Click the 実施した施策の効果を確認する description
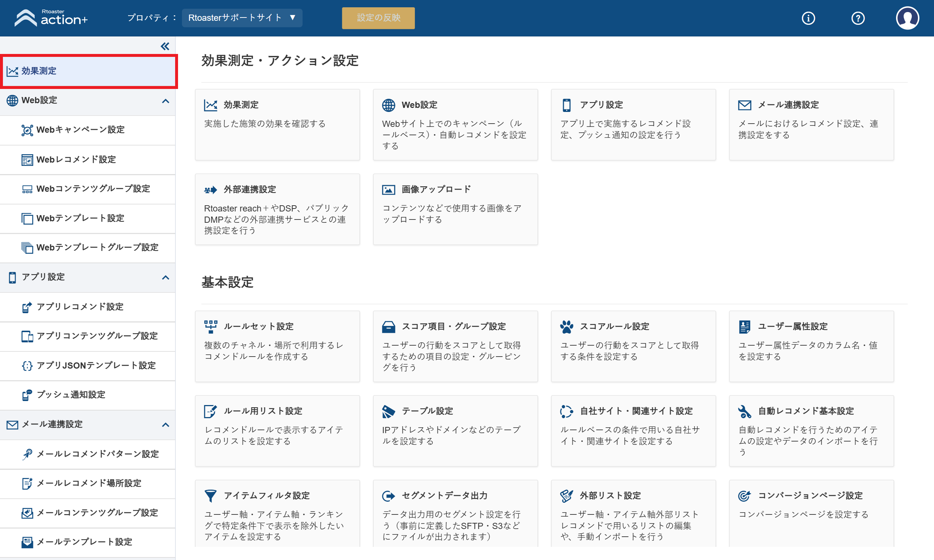This screenshot has width=934, height=560. pyautogui.click(x=265, y=124)
